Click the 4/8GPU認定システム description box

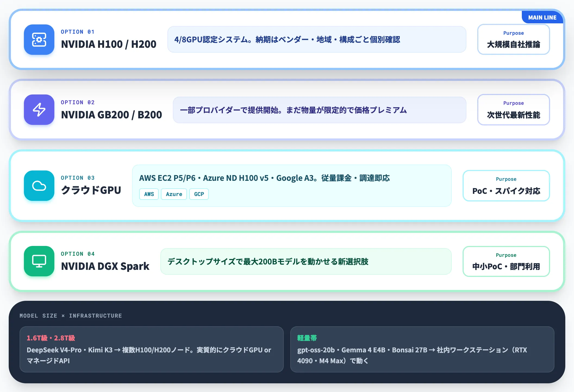point(317,39)
